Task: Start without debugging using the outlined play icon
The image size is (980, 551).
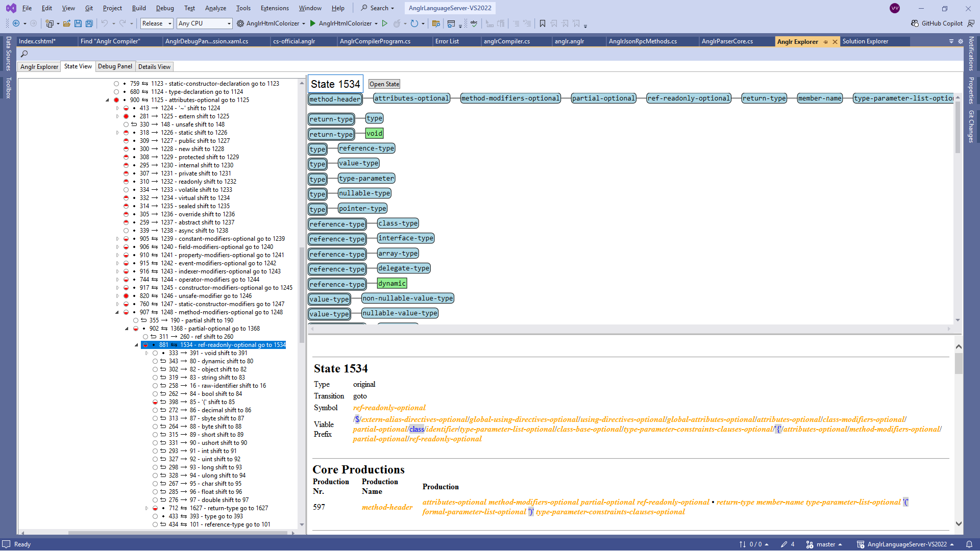Action: [385, 23]
